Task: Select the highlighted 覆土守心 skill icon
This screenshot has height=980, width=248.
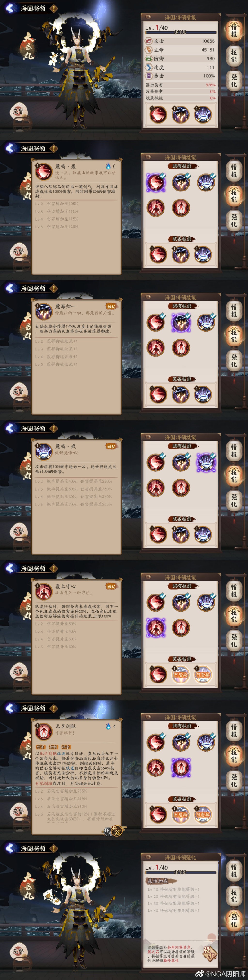Action: coord(156,627)
